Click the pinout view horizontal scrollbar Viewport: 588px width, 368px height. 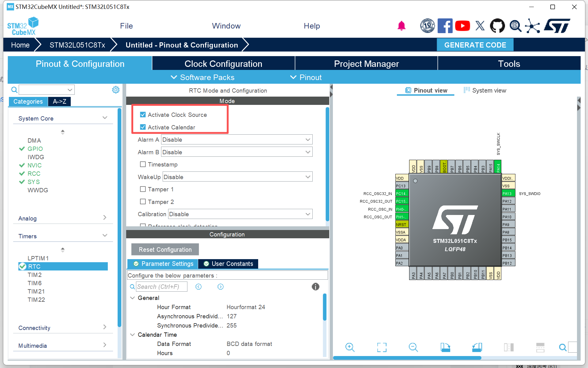pyautogui.click(x=407, y=358)
